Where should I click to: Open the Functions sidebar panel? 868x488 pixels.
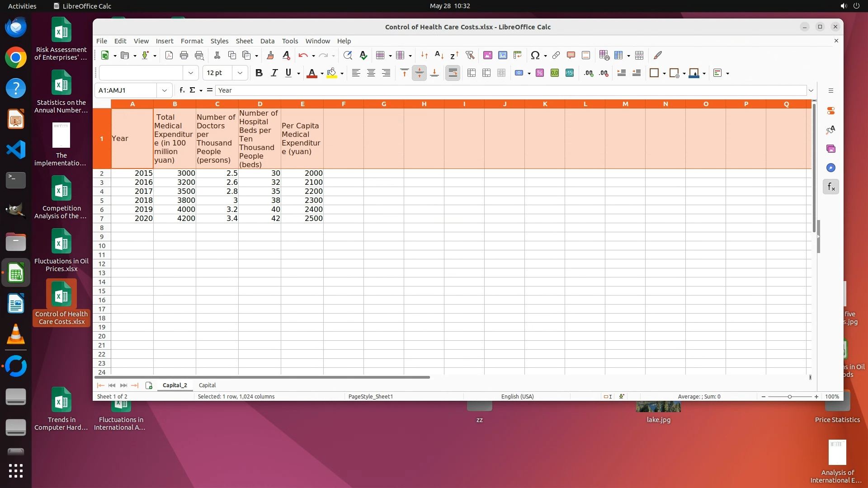click(831, 187)
